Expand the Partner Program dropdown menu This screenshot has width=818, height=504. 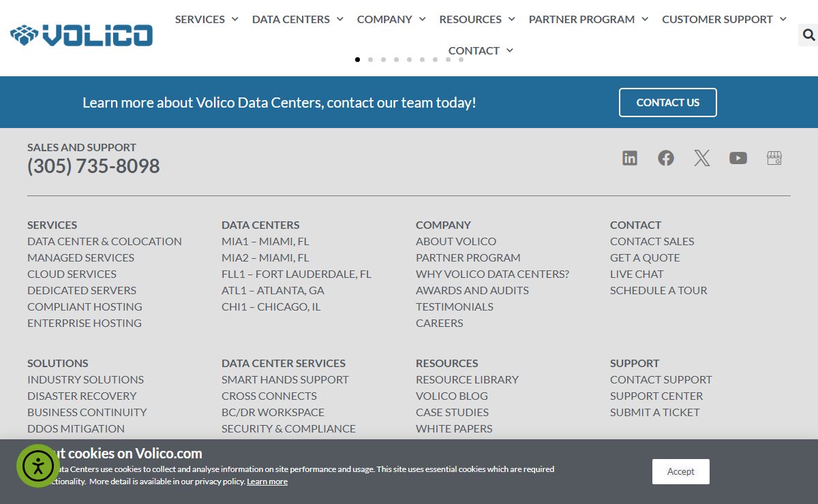click(x=588, y=19)
